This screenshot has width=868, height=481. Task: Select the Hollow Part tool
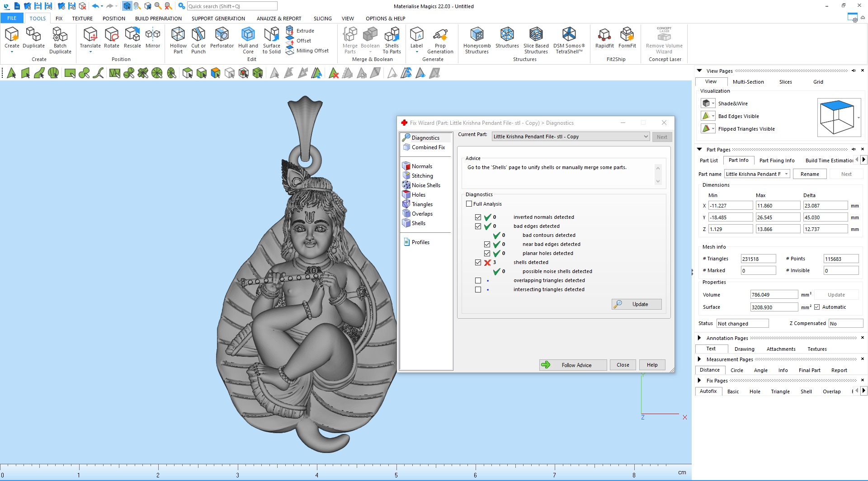[178, 40]
